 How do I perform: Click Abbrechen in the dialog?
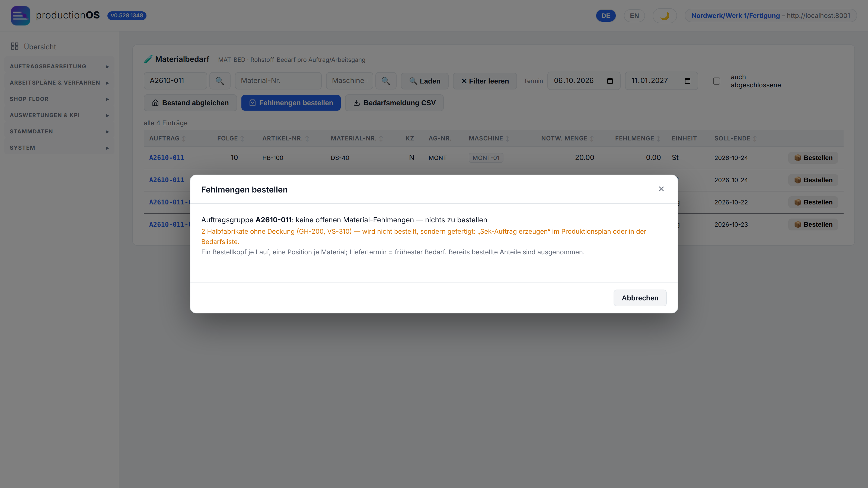(x=640, y=298)
